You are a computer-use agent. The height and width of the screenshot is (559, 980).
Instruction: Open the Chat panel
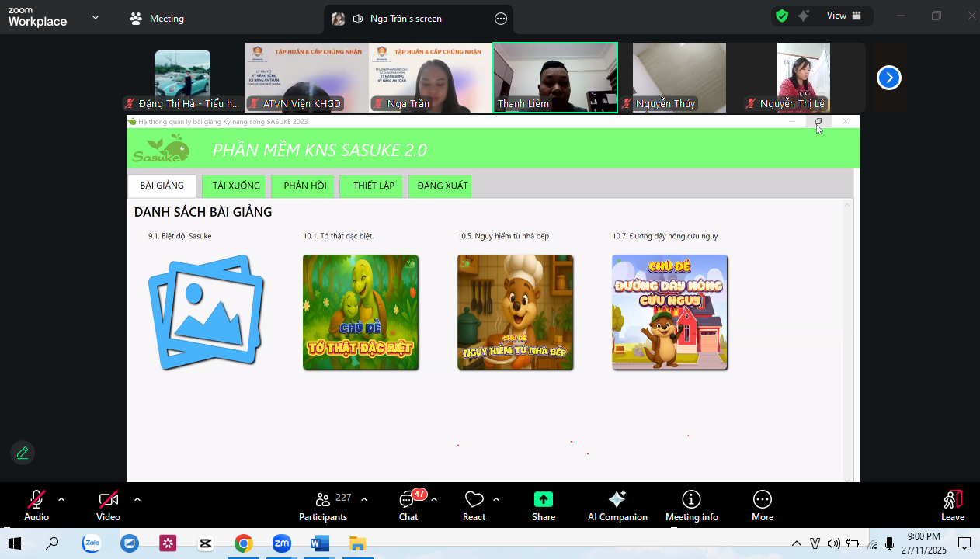(408, 505)
